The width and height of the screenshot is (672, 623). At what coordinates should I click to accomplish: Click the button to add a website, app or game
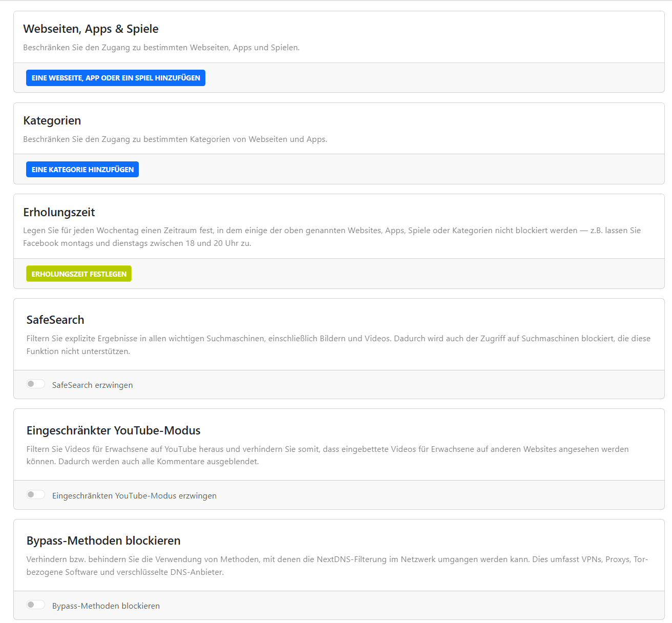click(116, 78)
